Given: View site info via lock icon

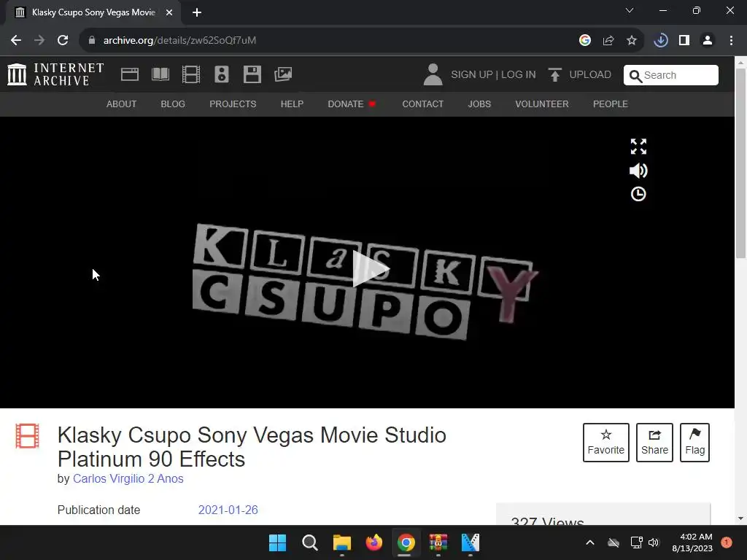Looking at the screenshot, I should pyautogui.click(x=91, y=41).
